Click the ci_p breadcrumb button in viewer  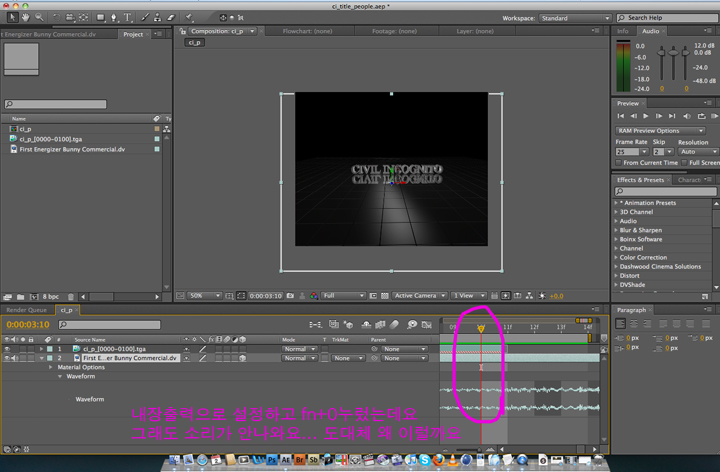(195, 42)
